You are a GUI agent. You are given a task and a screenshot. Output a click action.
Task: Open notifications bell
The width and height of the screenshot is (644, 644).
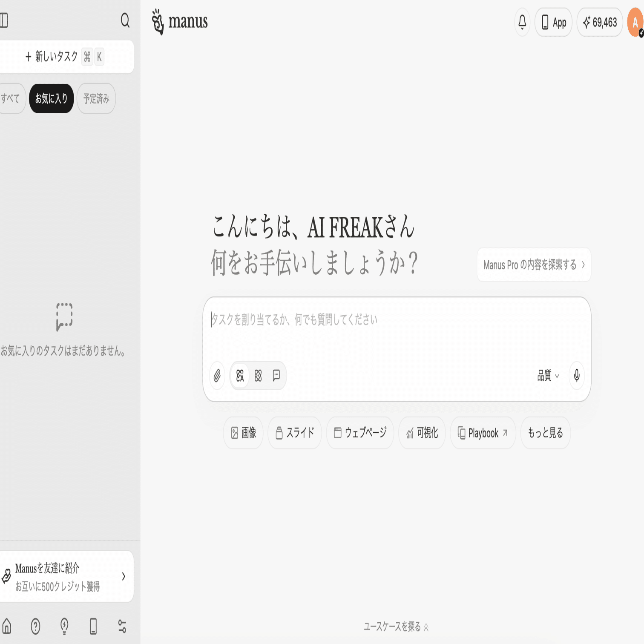tap(522, 22)
